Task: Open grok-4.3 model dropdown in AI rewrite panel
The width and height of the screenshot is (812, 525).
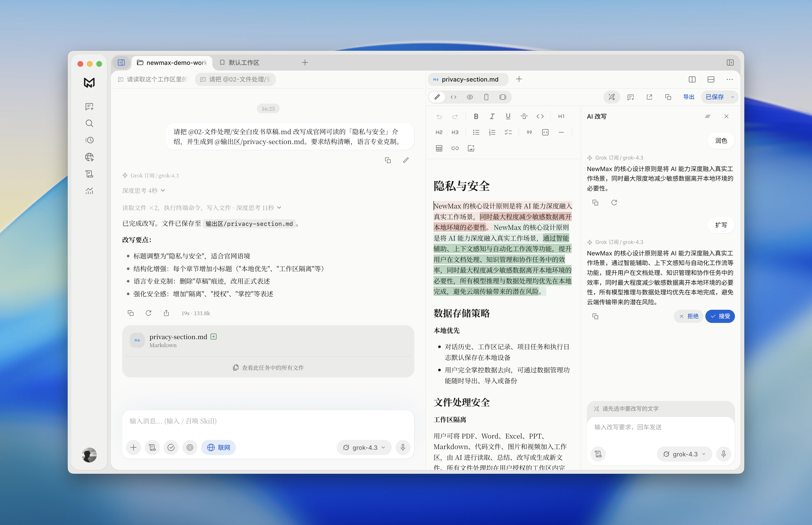Action: coord(684,454)
